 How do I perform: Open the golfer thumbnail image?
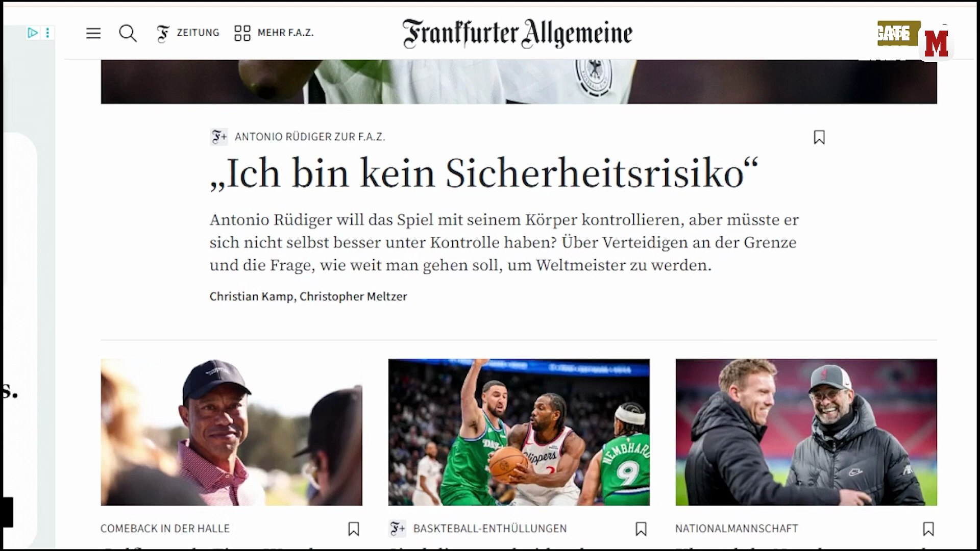[x=232, y=432]
